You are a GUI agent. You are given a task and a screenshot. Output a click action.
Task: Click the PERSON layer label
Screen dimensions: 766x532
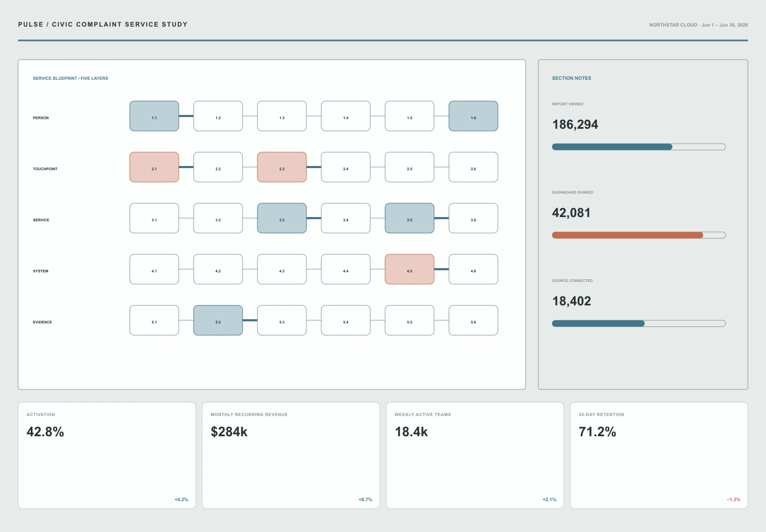41,118
